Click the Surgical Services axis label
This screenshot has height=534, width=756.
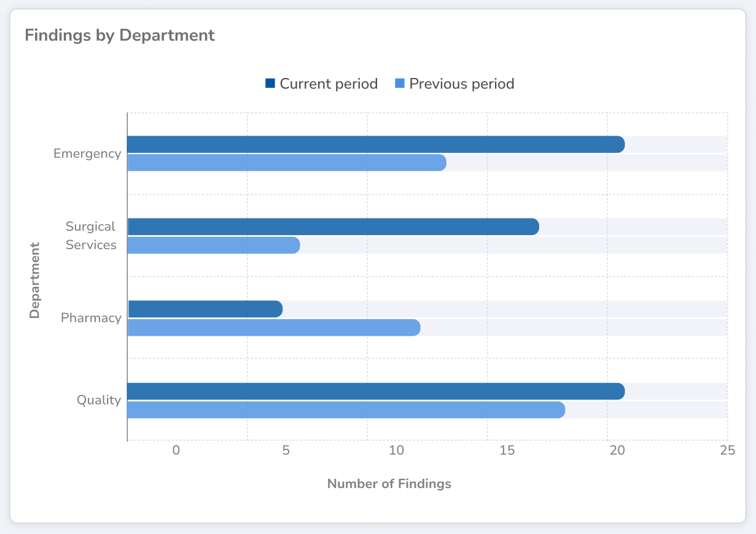click(91, 236)
